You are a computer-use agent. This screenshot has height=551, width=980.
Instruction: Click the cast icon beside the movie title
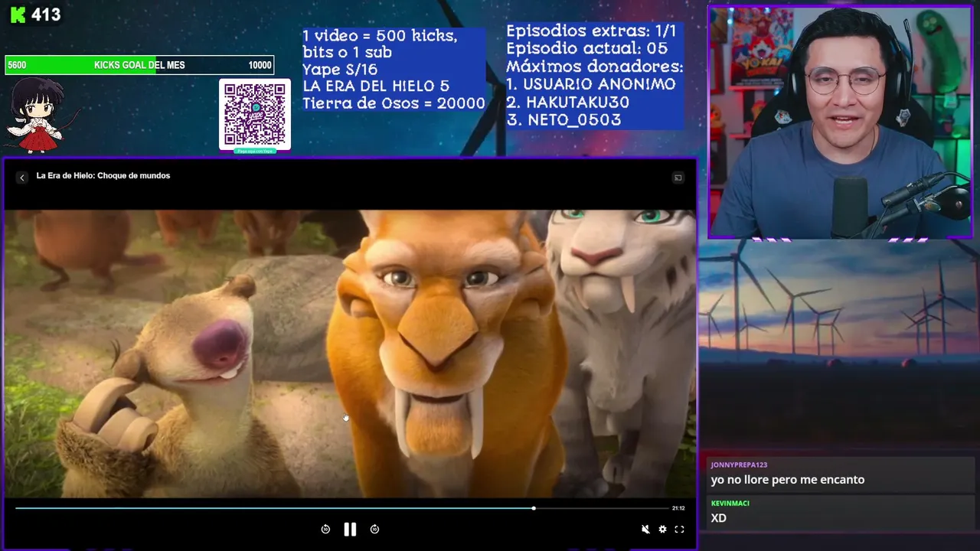pyautogui.click(x=678, y=178)
